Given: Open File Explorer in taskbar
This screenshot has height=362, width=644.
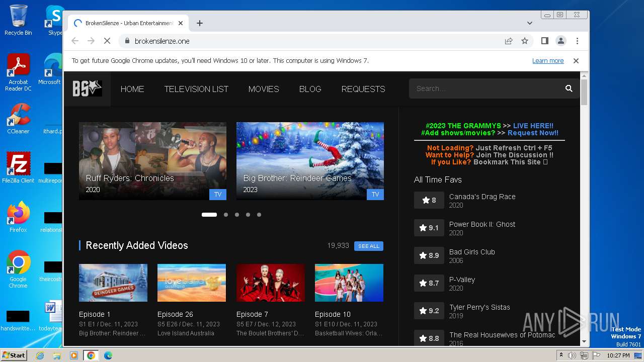Looking at the screenshot, I should (57, 355).
